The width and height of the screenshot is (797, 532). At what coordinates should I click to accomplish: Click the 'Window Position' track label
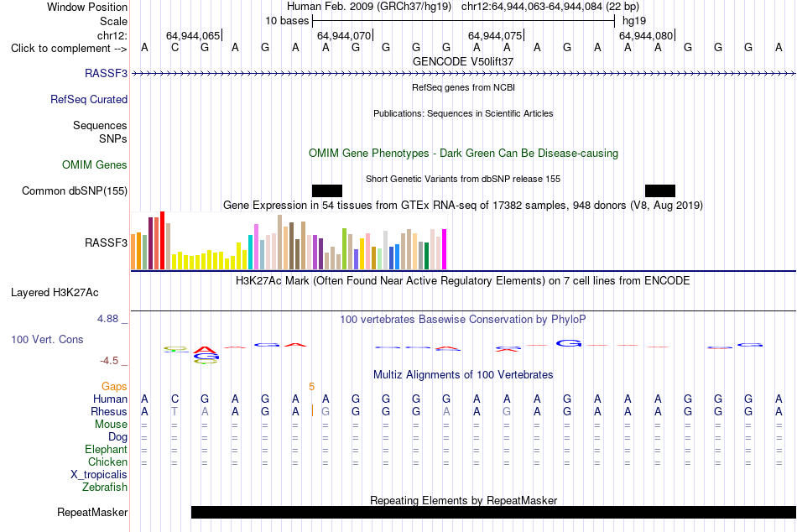87,7
